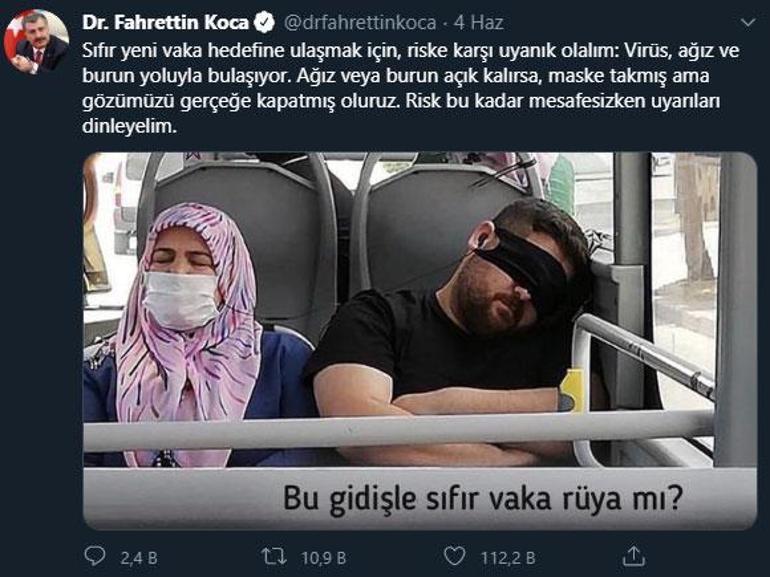Open the share upload-arrow icon
Image resolution: width=770 pixels, height=577 pixels.
(633, 556)
